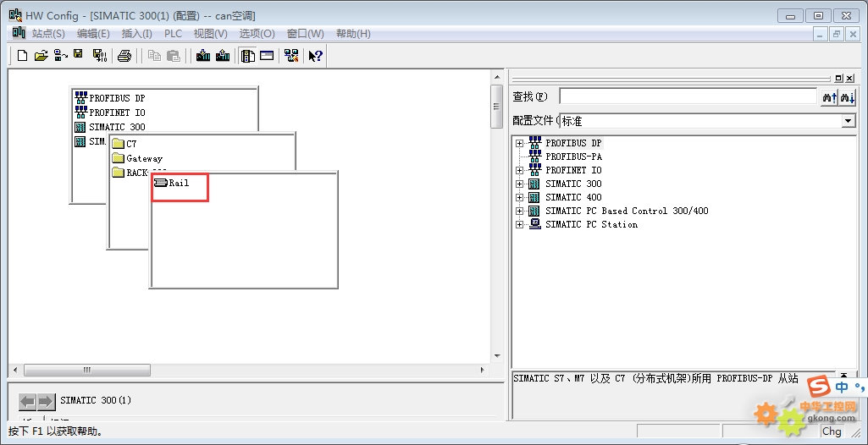The image size is (868, 445).
Task: Create a new station with the New icon
Action: [22, 55]
